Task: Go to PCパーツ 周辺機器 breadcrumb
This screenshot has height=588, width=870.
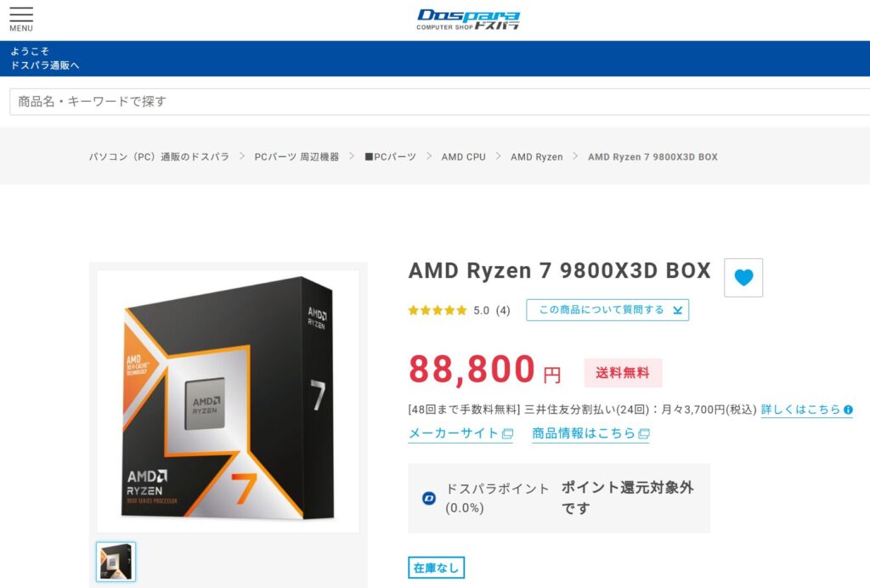Action: coord(297,157)
